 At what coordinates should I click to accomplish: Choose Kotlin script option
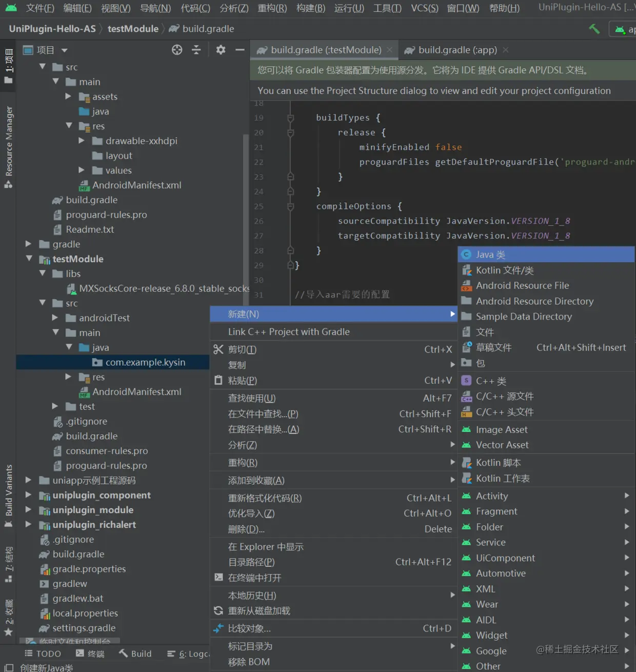pos(546,463)
